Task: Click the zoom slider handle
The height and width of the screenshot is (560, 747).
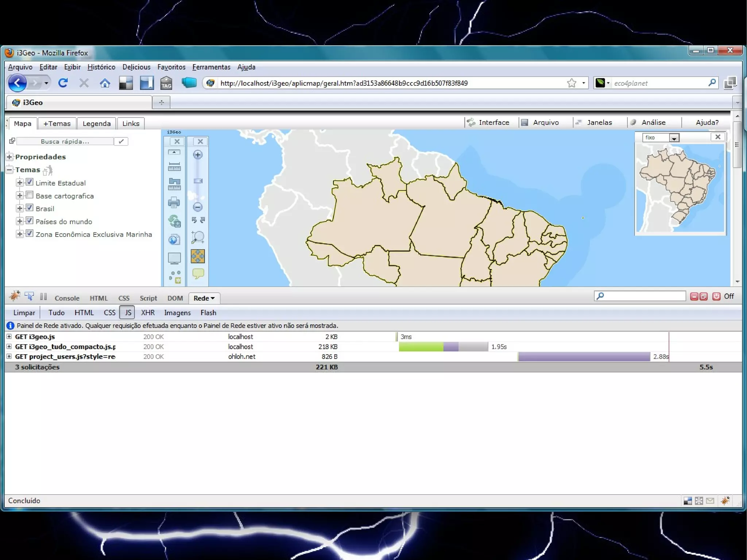Action: [x=198, y=181]
